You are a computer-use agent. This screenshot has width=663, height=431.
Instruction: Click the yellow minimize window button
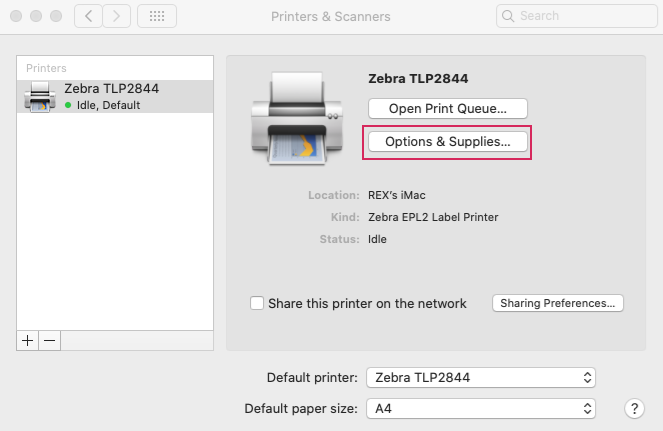point(36,16)
